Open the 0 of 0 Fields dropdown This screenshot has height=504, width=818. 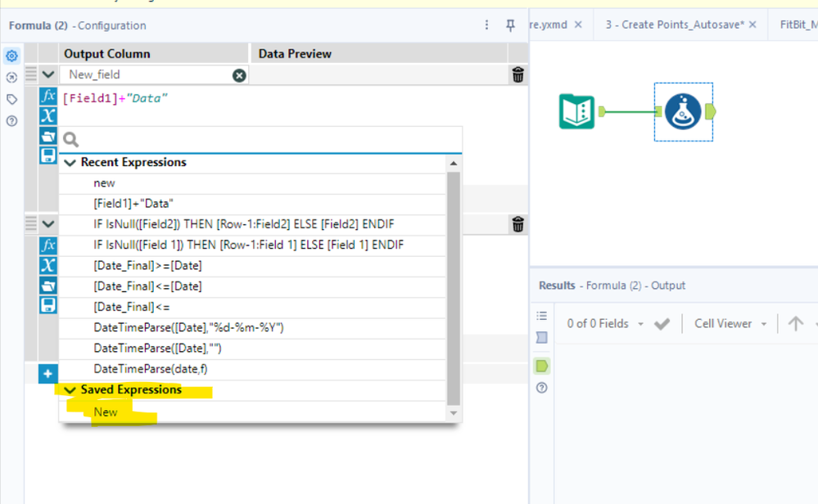605,324
